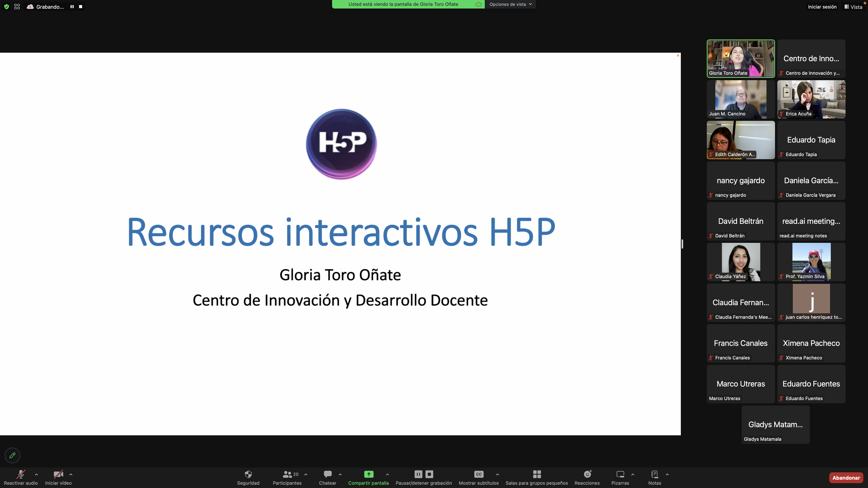Screen dimensions: 868x488
Task: Select Claudia Yáñez's photo tile
Action: click(x=741, y=262)
